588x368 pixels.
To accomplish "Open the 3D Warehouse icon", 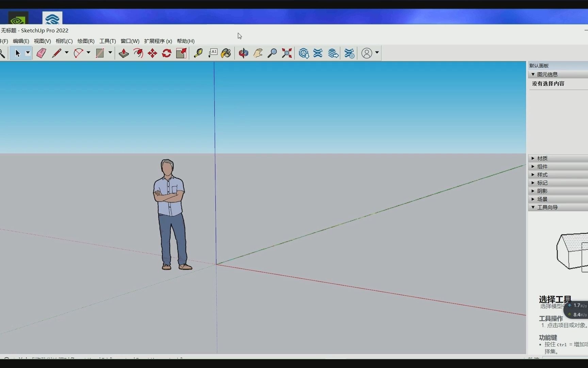I will click(x=304, y=53).
